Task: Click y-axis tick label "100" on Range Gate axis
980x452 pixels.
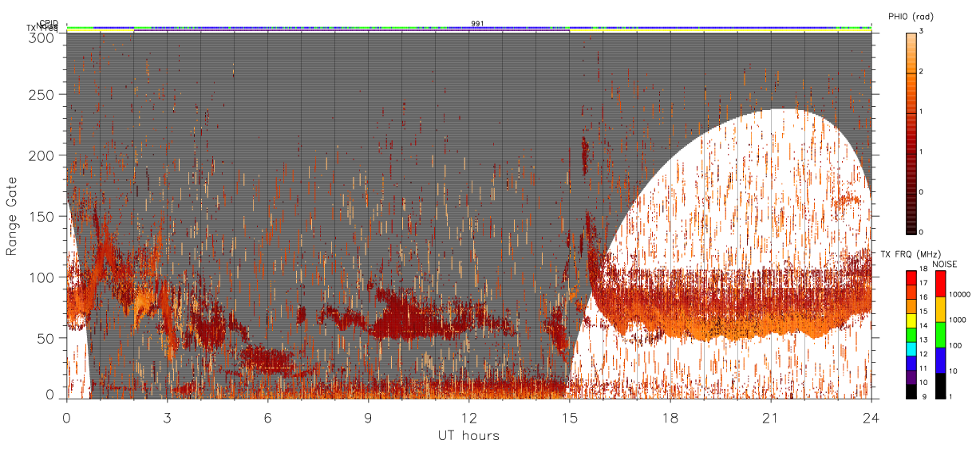Action: [x=43, y=277]
